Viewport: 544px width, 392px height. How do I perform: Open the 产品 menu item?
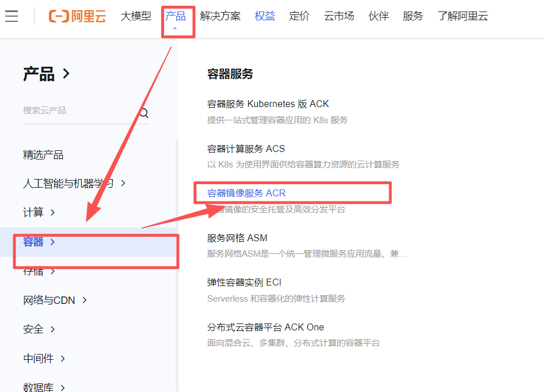tap(176, 16)
